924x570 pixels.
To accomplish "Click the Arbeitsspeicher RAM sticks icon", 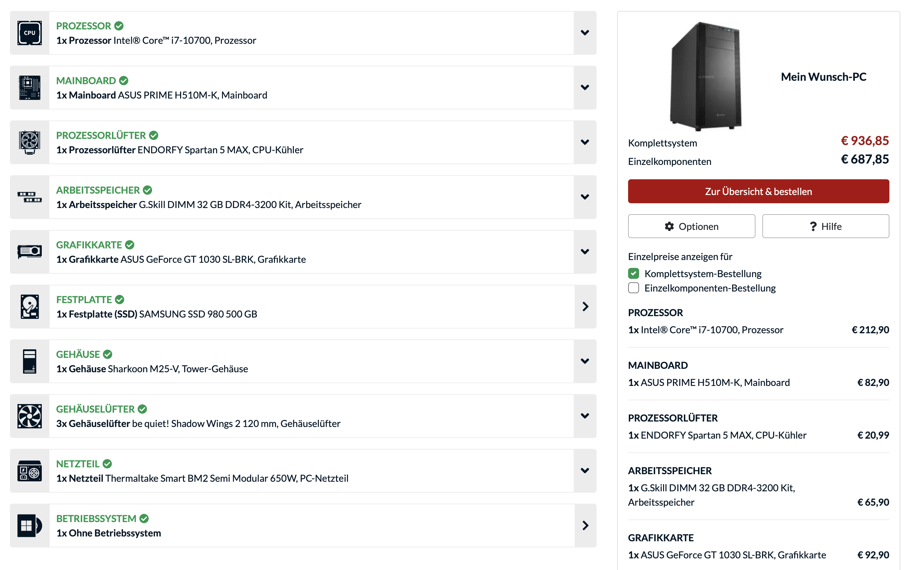I will coord(29,197).
